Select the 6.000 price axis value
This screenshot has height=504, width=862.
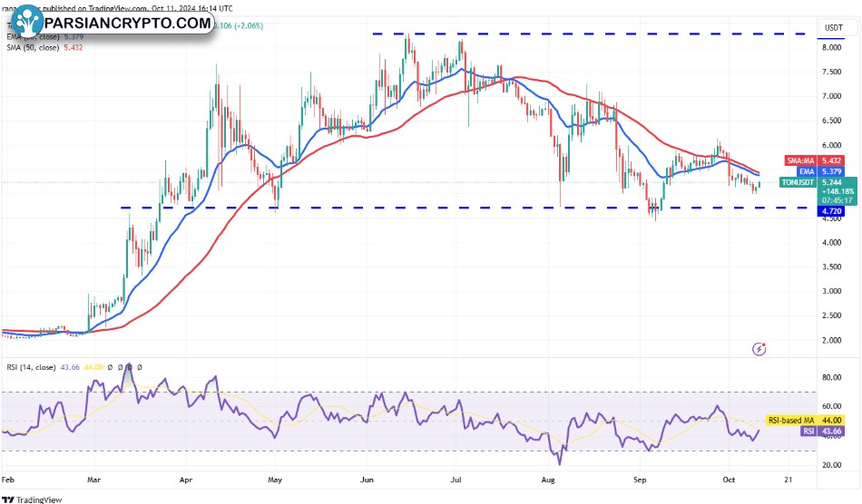(832, 146)
